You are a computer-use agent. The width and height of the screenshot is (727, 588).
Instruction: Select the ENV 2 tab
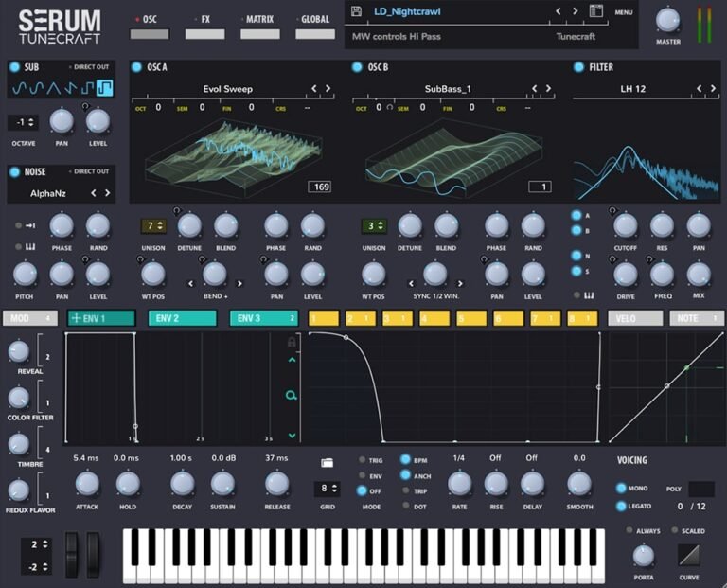click(182, 318)
